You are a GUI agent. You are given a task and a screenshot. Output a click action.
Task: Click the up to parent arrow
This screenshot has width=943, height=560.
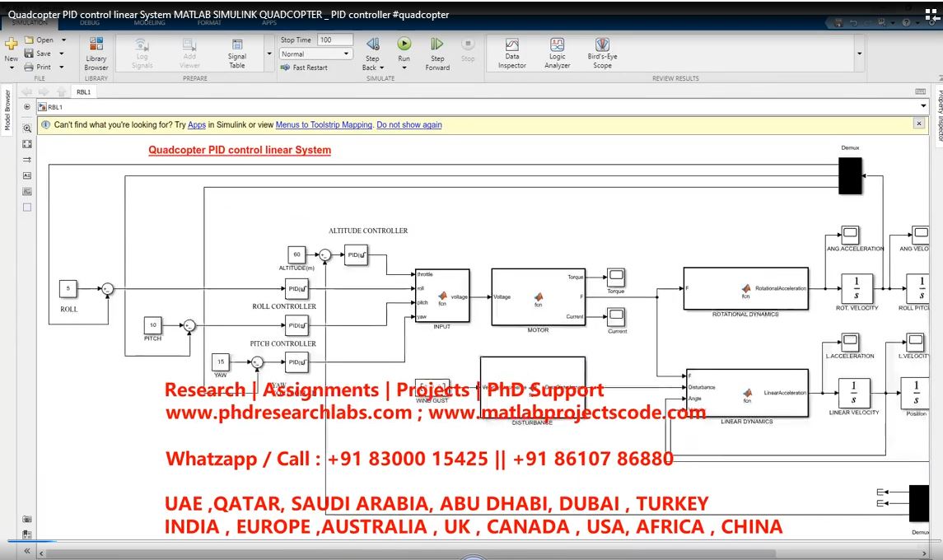61,91
